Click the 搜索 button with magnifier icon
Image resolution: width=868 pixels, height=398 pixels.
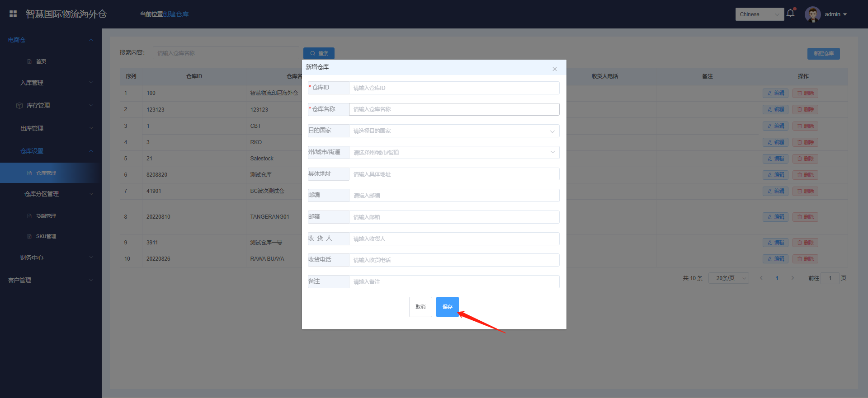coord(319,53)
